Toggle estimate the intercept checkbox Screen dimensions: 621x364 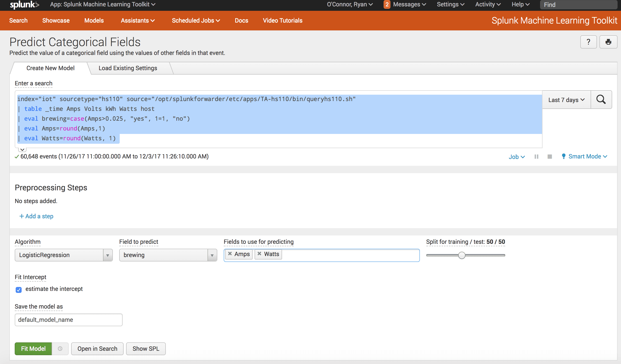pos(18,290)
